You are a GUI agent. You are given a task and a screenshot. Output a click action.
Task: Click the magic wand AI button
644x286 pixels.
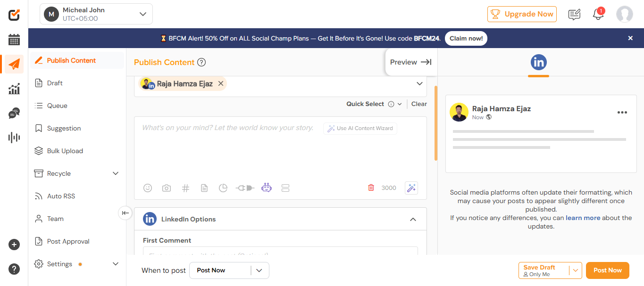point(411,188)
